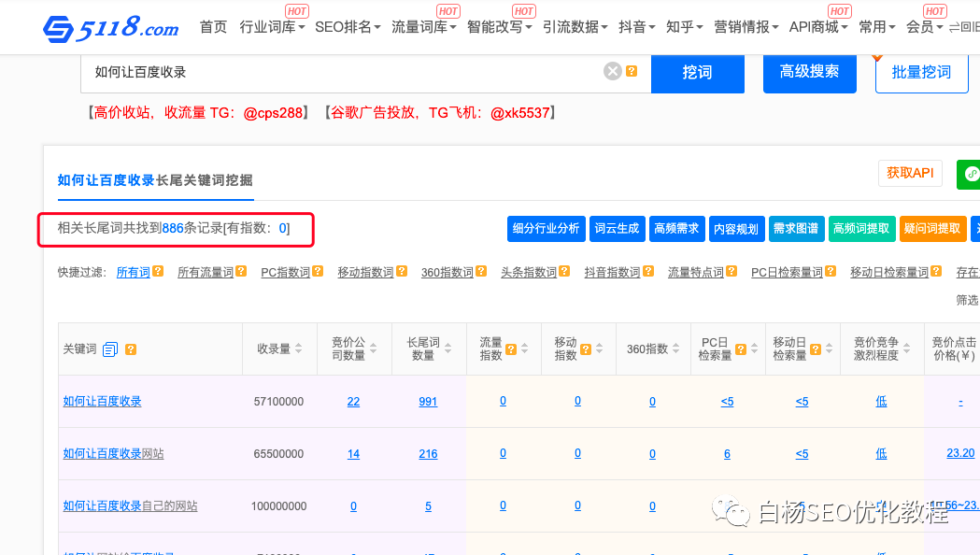980x555 pixels.
Task: Click 高频词提取 button
Action: [861, 229]
